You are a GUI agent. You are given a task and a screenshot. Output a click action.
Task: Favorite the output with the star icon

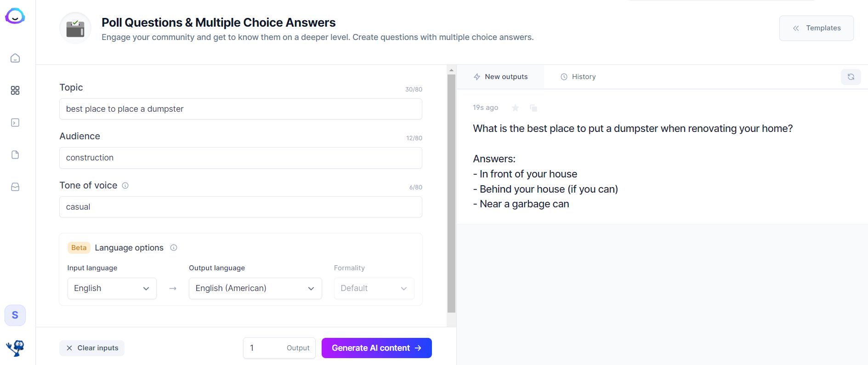click(516, 108)
